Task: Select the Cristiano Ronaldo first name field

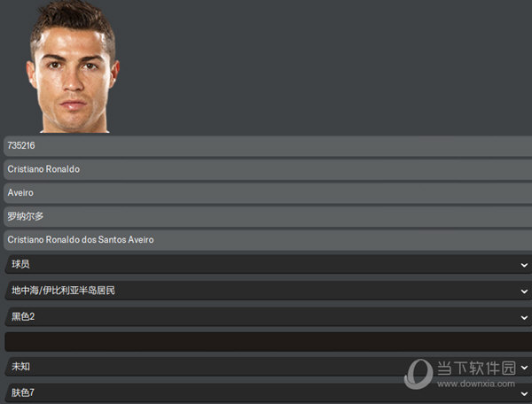Action: pyautogui.click(x=268, y=169)
